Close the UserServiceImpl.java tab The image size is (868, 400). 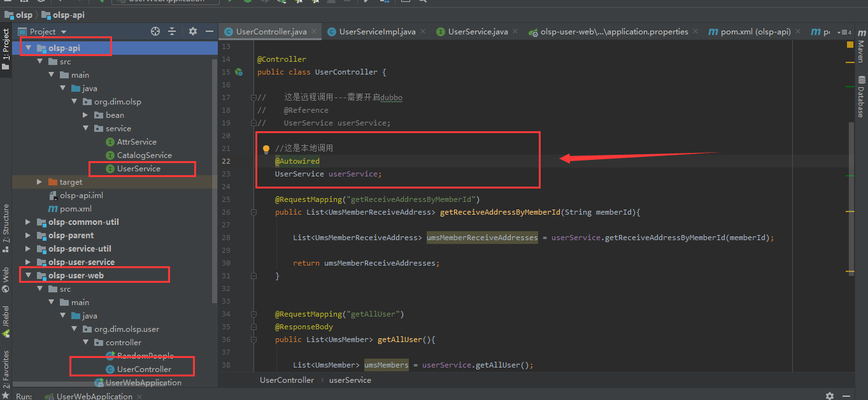(424, 32)
